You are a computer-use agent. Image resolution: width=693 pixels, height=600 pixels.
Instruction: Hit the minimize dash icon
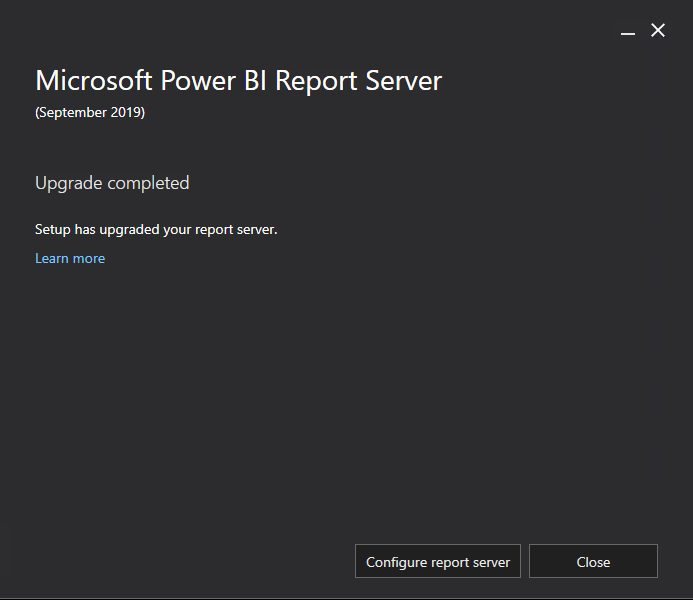[628, 32]
